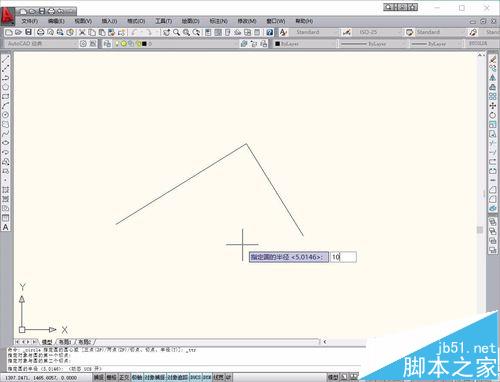
Task: Toggle Polar tracking (极轴) in status bar
Action: [137, 377]
